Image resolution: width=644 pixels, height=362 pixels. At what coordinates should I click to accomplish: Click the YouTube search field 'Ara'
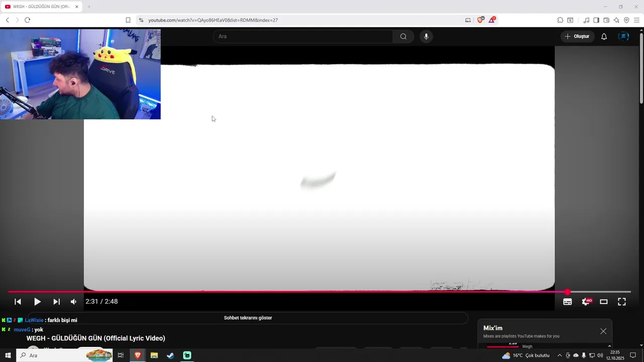click(303, 36)
